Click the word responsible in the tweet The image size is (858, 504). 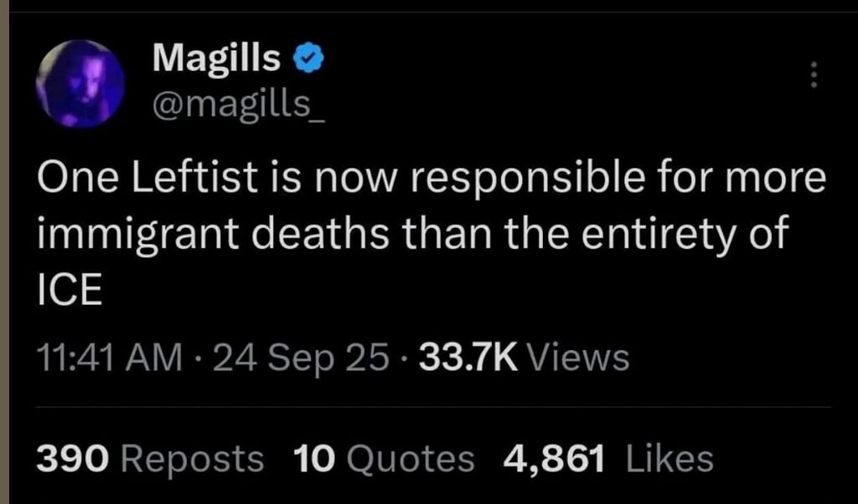(x=517, y=179)
